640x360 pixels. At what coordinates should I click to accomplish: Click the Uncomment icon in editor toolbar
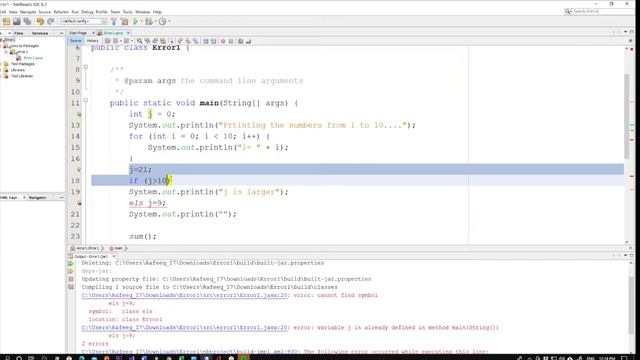[248, 41]
